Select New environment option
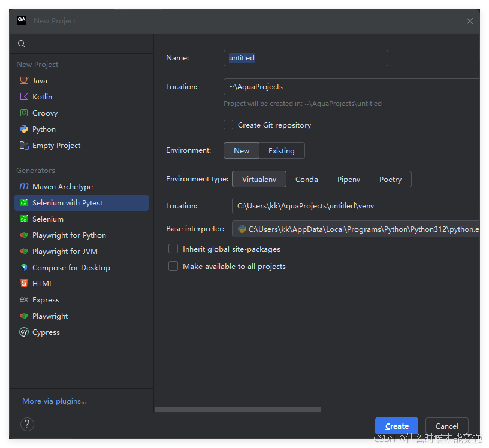 (242, 150)
